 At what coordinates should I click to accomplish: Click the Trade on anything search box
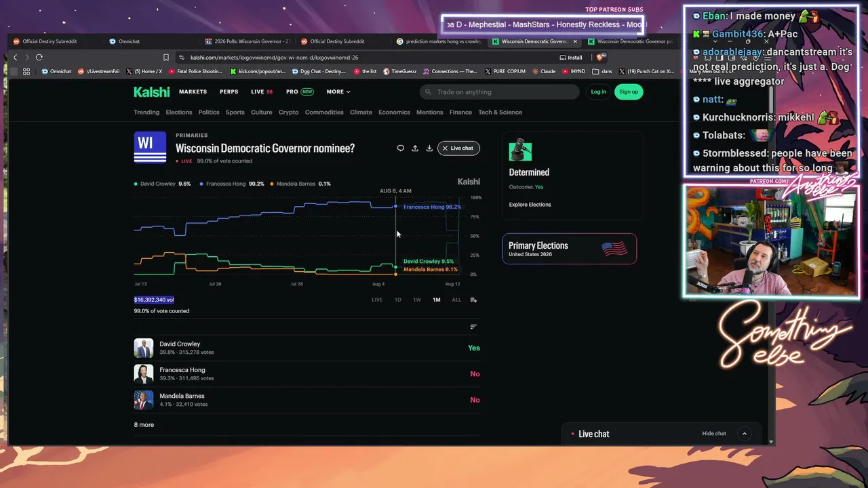[500, 91]
